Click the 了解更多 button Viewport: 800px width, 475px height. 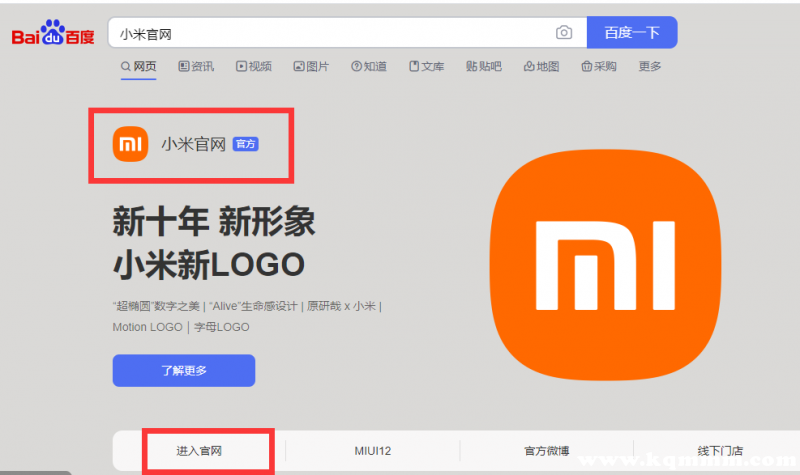(x=184, y=370)
